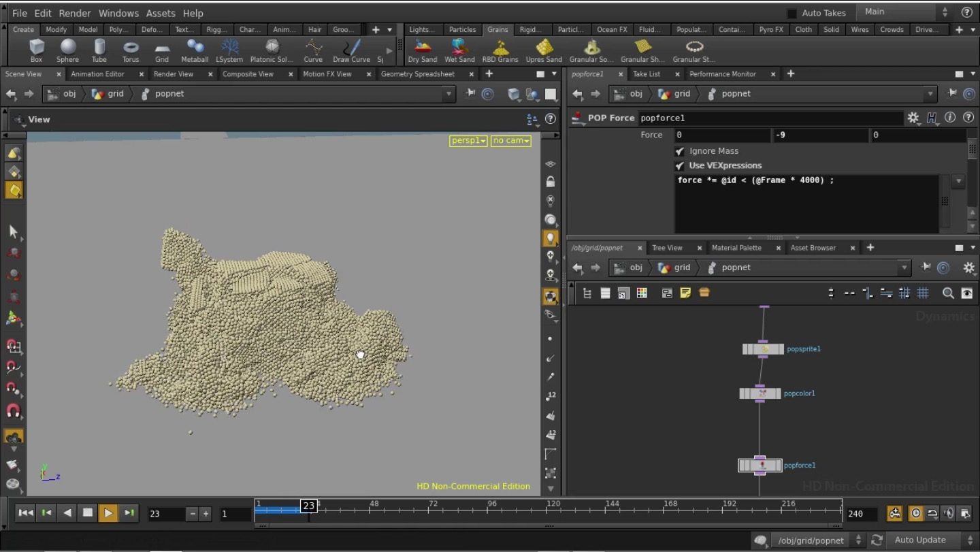Add a Torus primitive
980x552 pixels.
coord(131,50)
